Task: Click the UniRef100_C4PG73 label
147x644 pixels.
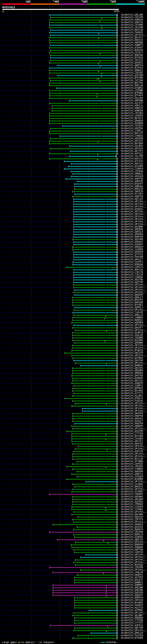Action: (x=132, y=267)
